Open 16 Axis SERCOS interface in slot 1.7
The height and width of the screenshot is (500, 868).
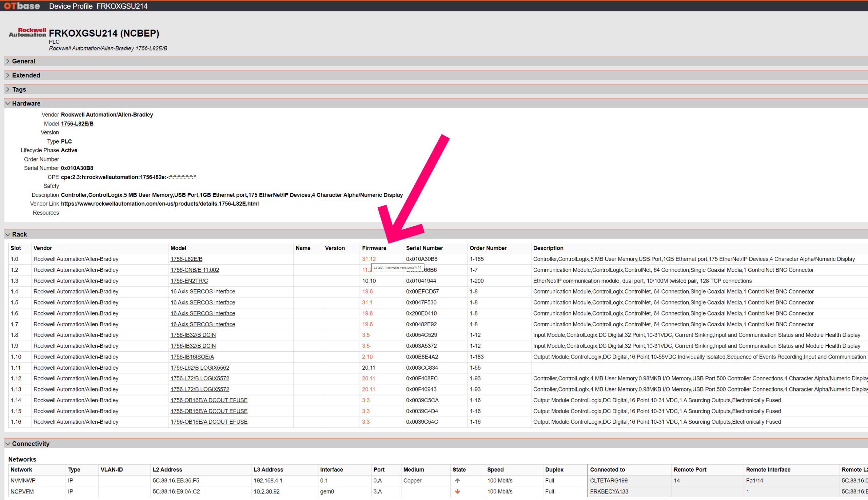click(x=203, y=324)
